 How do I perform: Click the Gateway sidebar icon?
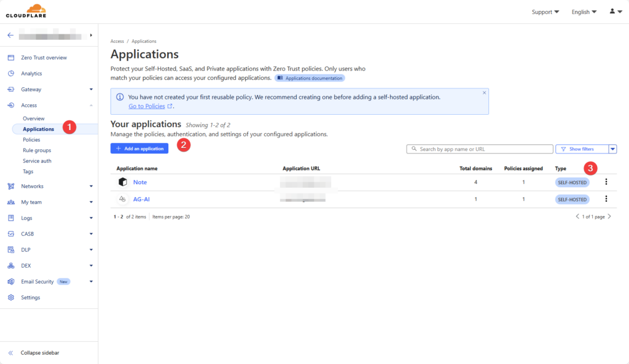(x=11, y=90)
